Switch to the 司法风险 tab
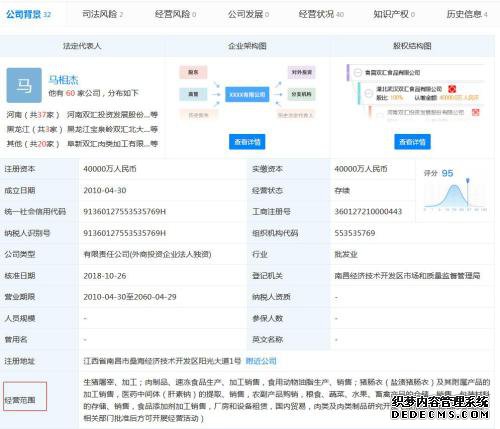Screen dimensions: 500x429 coord(103,14)
